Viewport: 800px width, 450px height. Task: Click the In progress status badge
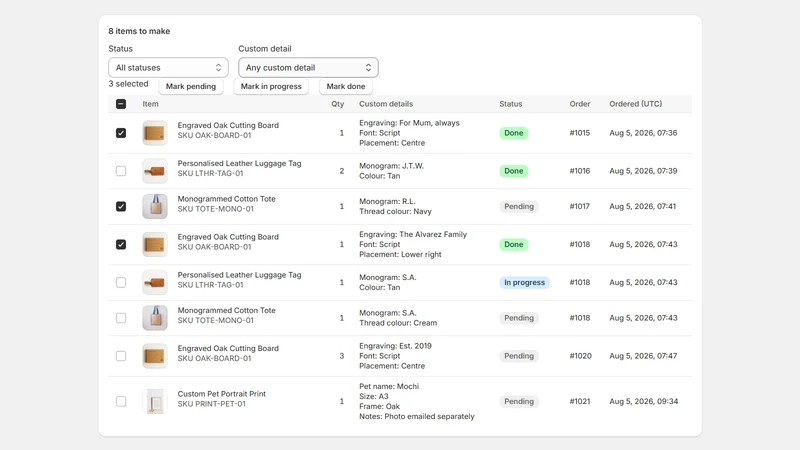click(524, 283)
